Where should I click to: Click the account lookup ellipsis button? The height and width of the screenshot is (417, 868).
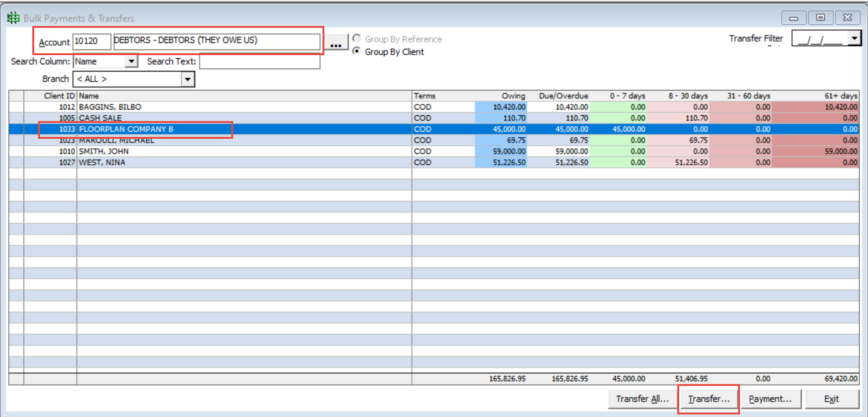tap(336, 43)
